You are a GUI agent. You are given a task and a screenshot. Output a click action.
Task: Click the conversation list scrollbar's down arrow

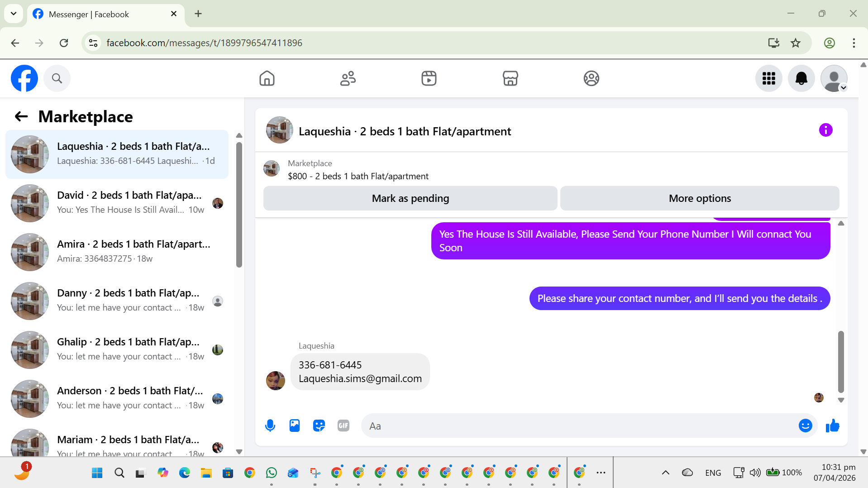point(239,451)
